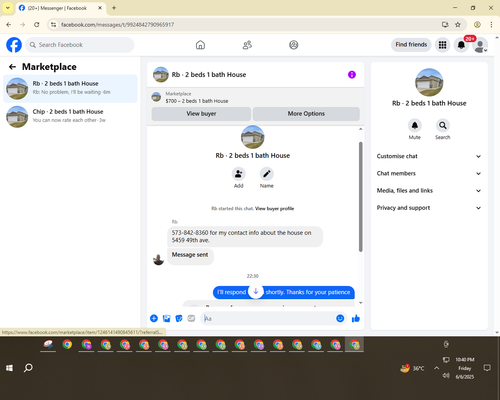Click the house thumbnail in the right panel

pyautogui.click(x=429, y=82)
